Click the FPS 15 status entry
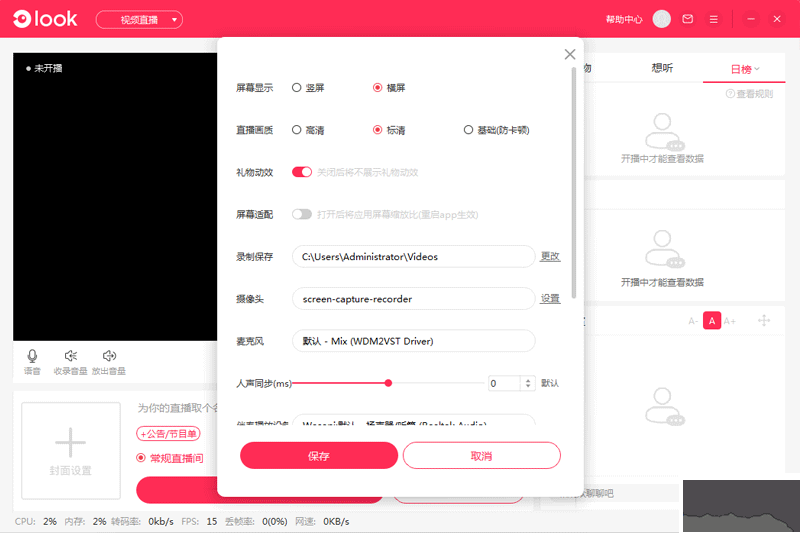 click(x=199, y=521)
